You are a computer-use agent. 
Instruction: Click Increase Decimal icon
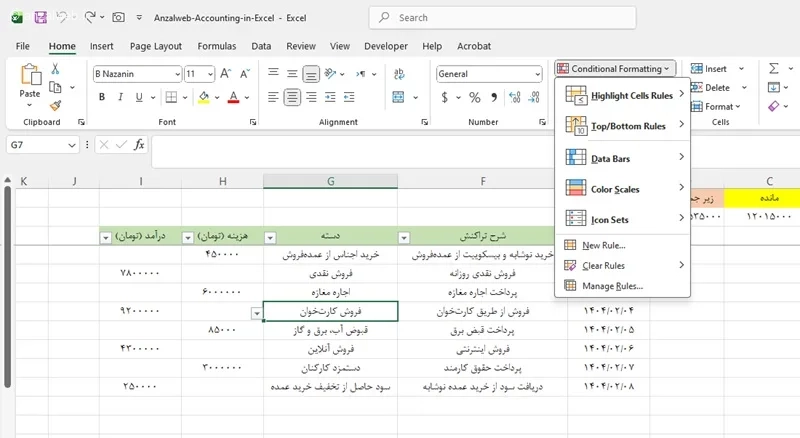click(515, 97)
